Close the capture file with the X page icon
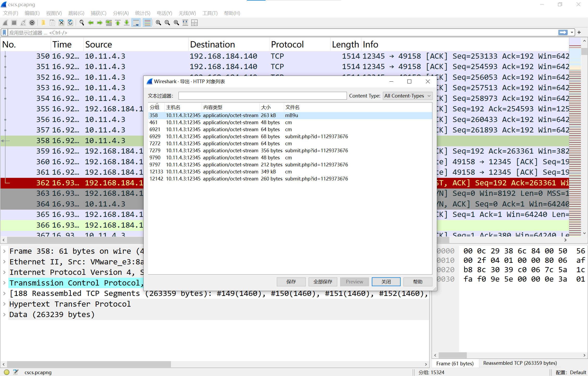The image size is (588, 376). coord(61,23)
